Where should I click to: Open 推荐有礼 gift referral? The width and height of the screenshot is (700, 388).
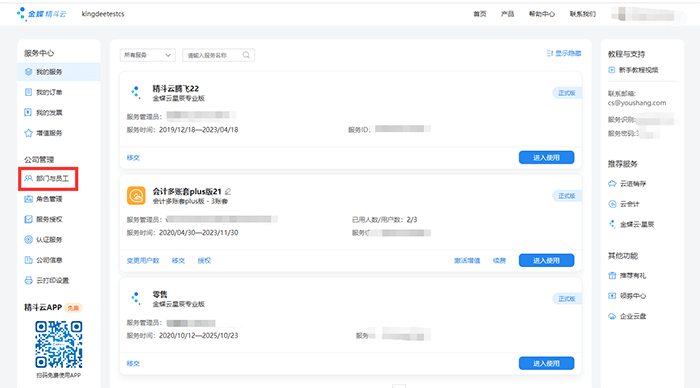click(x=627, y=275)
